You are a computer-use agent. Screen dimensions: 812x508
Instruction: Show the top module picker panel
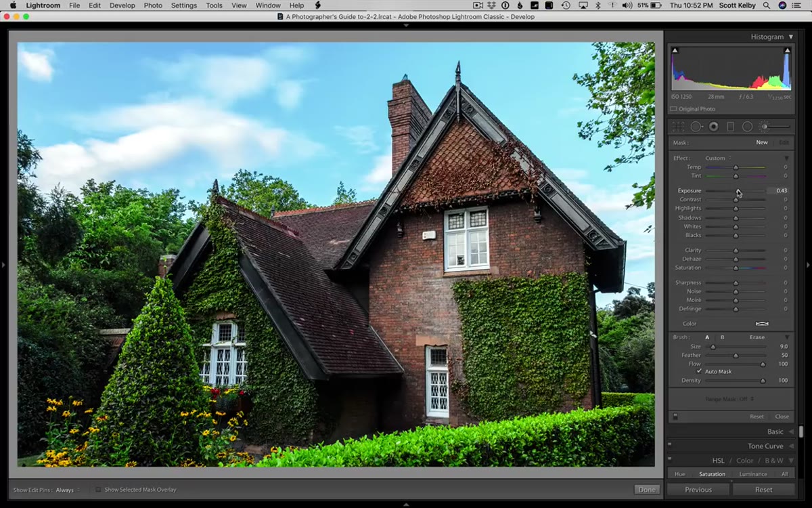(x=406, y=25)
